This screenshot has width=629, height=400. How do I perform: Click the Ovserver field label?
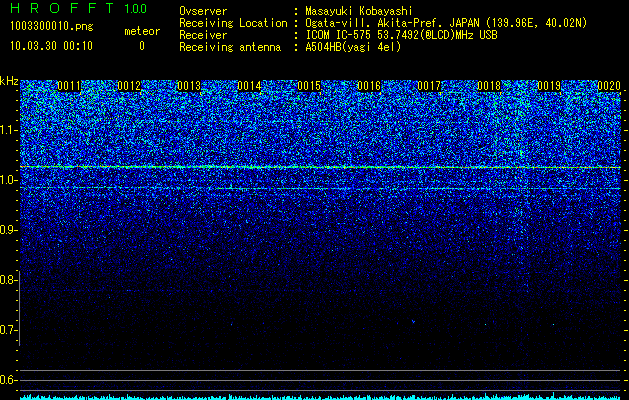[203, 11]
